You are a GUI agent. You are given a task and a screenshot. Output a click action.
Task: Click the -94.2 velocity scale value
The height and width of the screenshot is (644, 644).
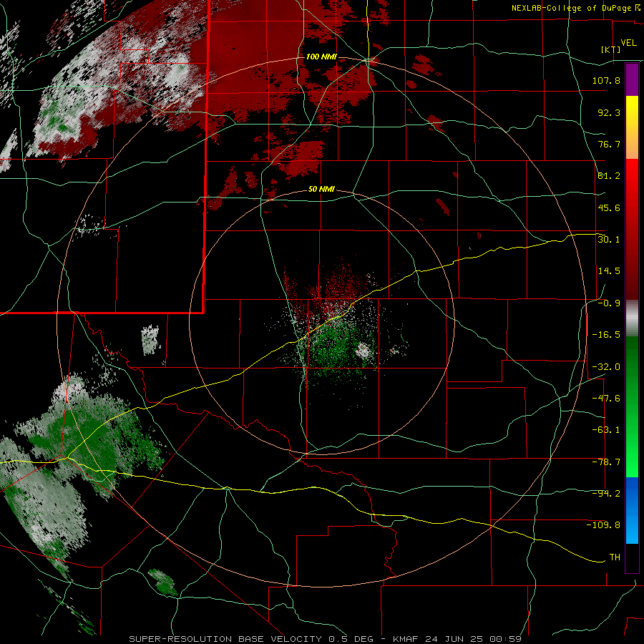point(606,494)
